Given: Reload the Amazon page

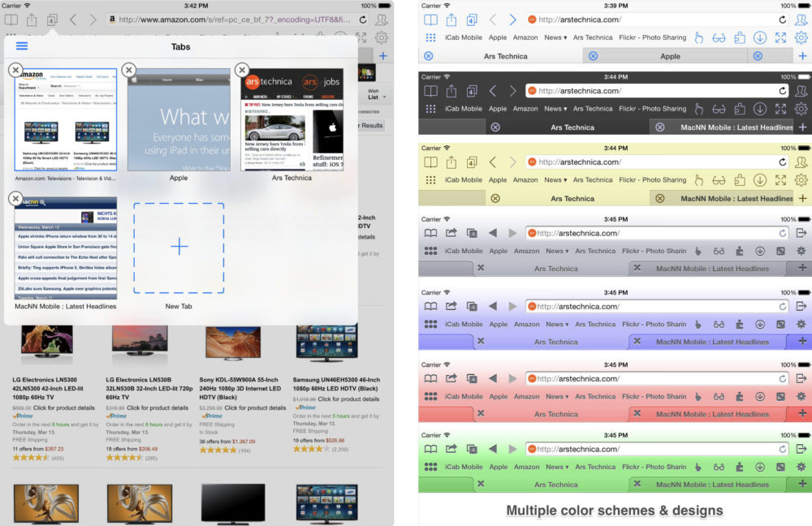Looking at the screenshot, I should [x=363, y=19].
